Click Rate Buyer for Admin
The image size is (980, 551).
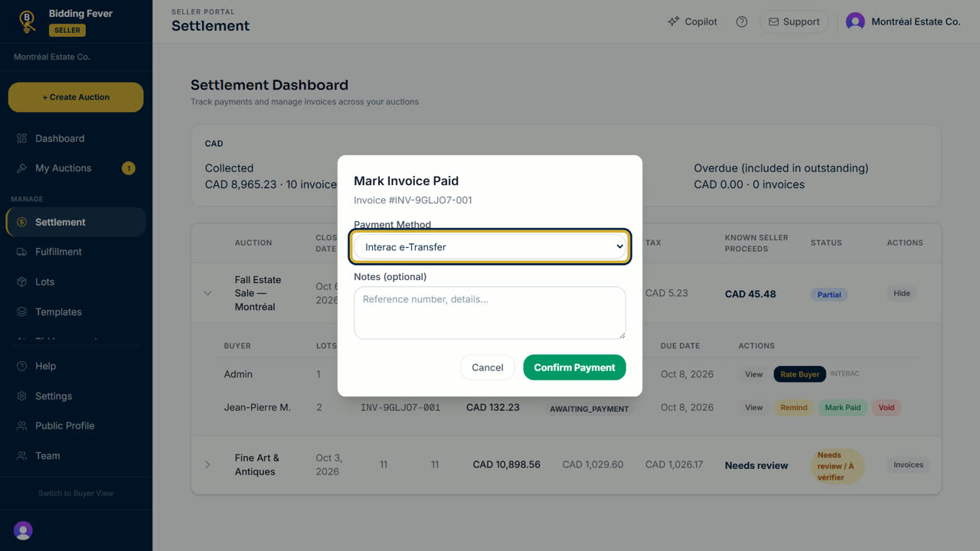tap(800, 374)
